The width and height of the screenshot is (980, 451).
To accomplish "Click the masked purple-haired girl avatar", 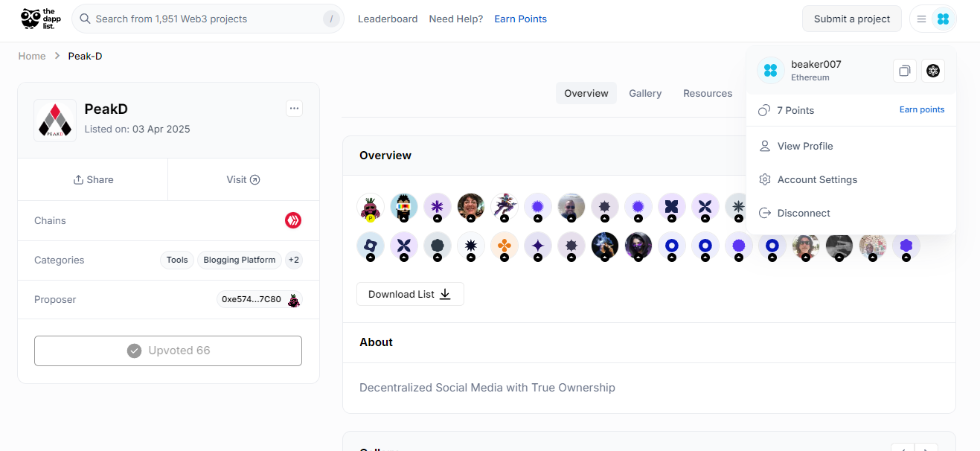I will tap(638, 246).
